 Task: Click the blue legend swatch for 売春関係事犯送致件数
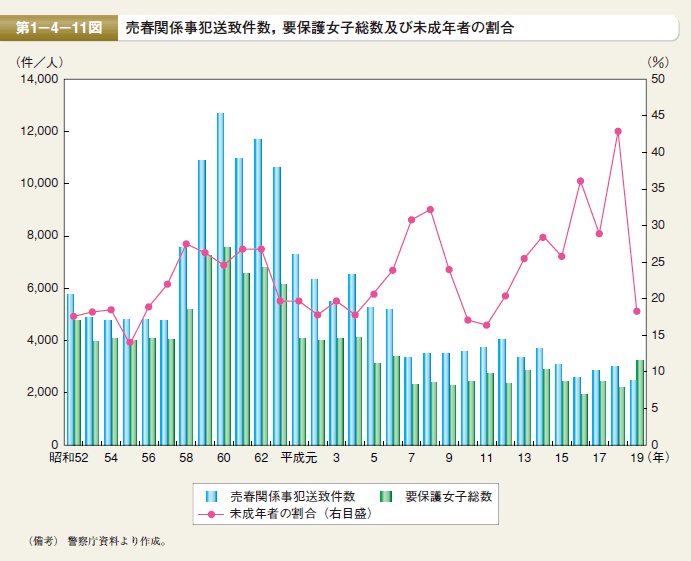[212, 497]
